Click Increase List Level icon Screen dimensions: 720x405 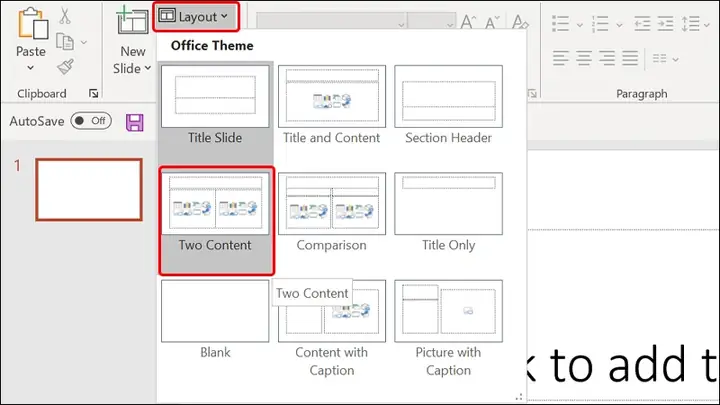pos(665,24)
